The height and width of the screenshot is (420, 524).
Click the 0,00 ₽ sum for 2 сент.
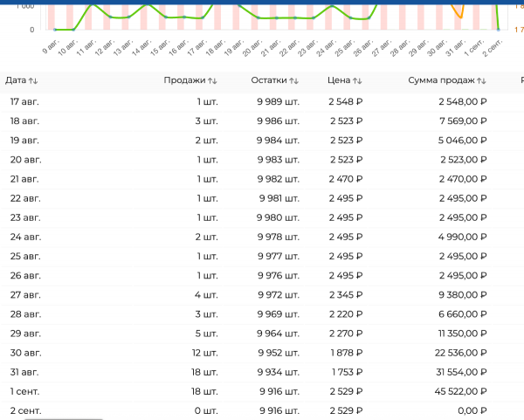(x=469, y=410)
